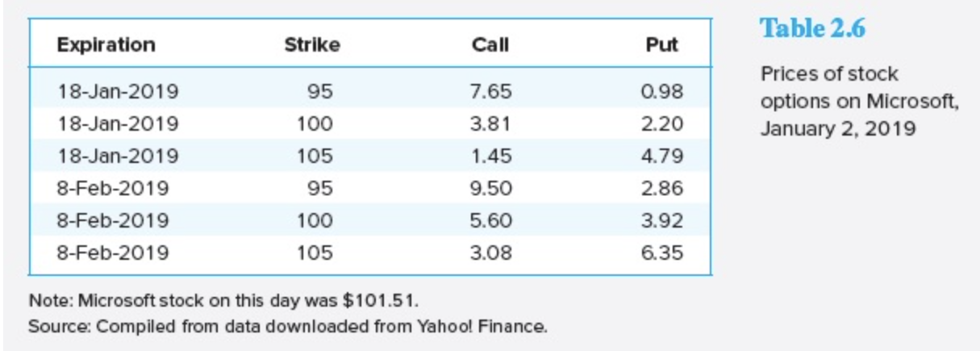This screenshot has width=980, height=351.
Task: Click the 7.65 call price cell
Action: click(490, 92)
